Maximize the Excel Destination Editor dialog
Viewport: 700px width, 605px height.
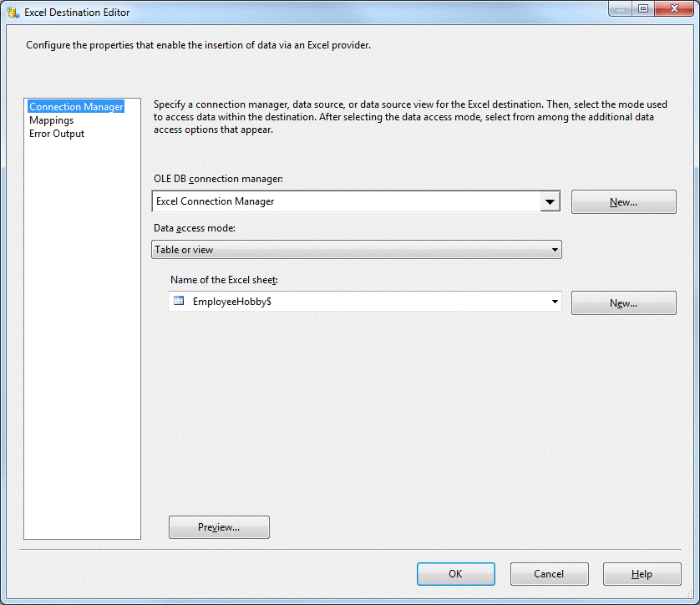[642, 9]
